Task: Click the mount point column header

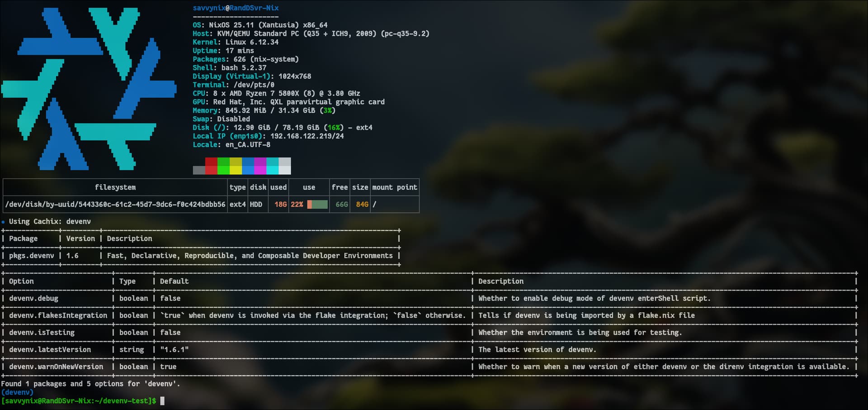Action: point(394,187)
